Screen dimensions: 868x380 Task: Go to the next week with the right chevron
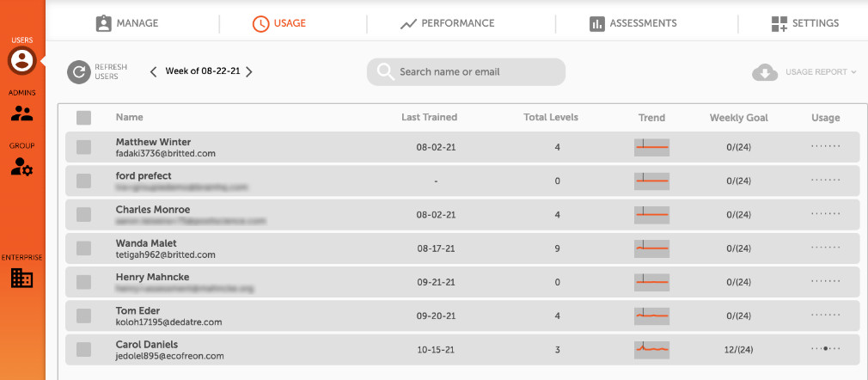click(x=249, y=71)
